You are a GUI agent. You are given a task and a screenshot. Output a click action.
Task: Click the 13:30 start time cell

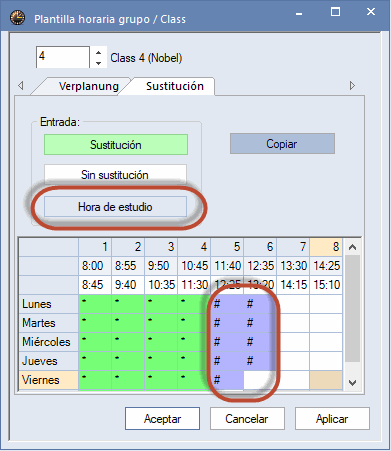(293, 266)
